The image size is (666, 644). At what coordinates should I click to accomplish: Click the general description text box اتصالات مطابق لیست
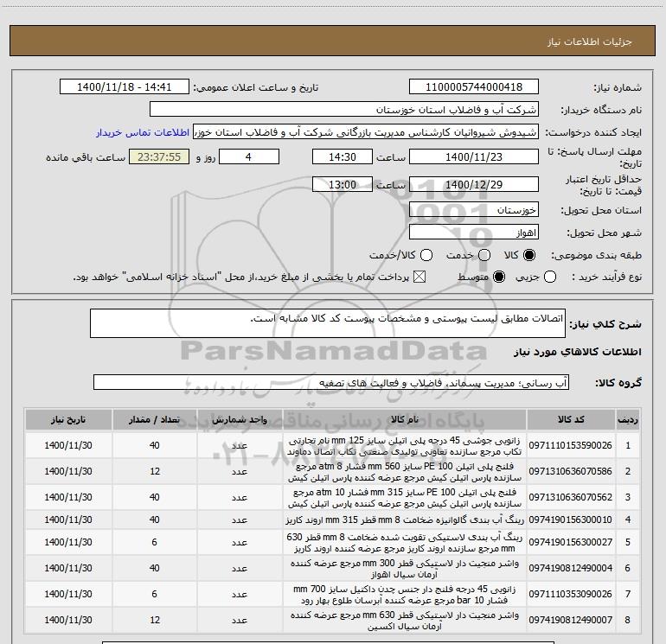click(x=328, y=323)
